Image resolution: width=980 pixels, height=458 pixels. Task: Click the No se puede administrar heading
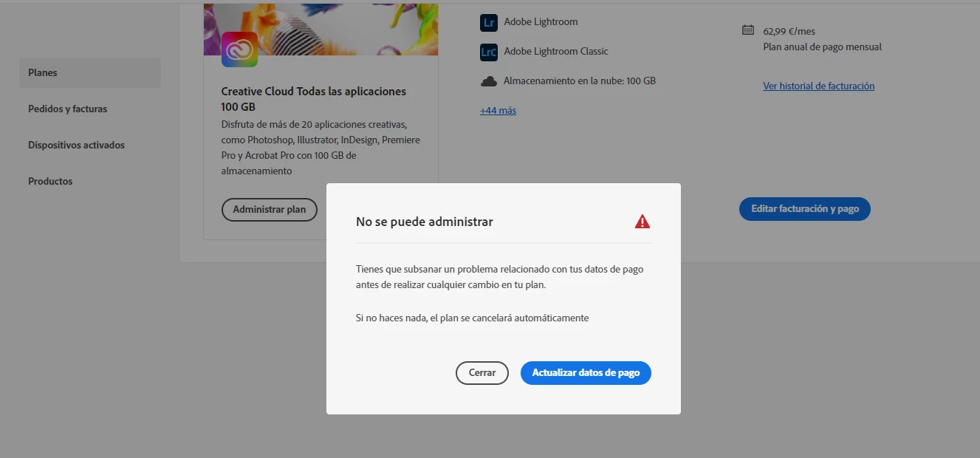tap(425, 222)
